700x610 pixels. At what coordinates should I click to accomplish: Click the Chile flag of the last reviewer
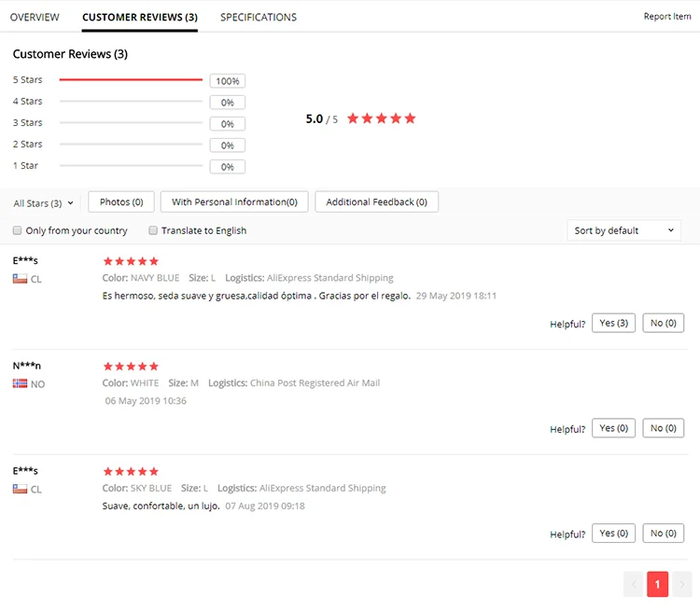tap(20, 489)
